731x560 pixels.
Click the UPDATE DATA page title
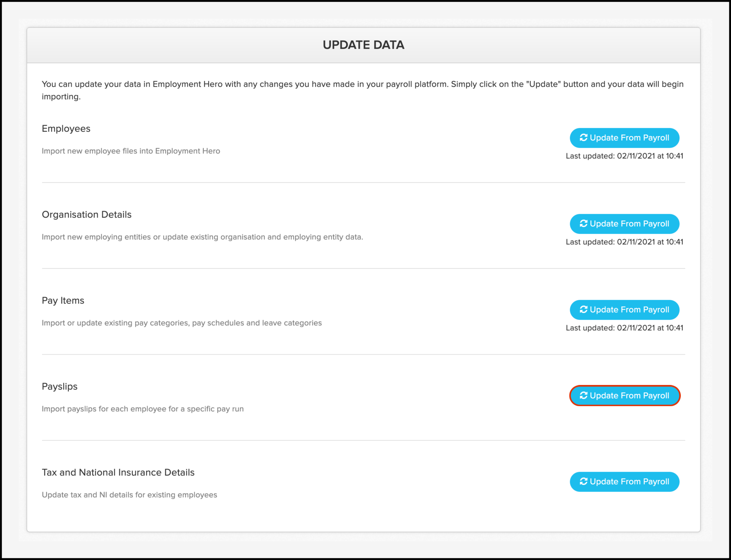364,45
